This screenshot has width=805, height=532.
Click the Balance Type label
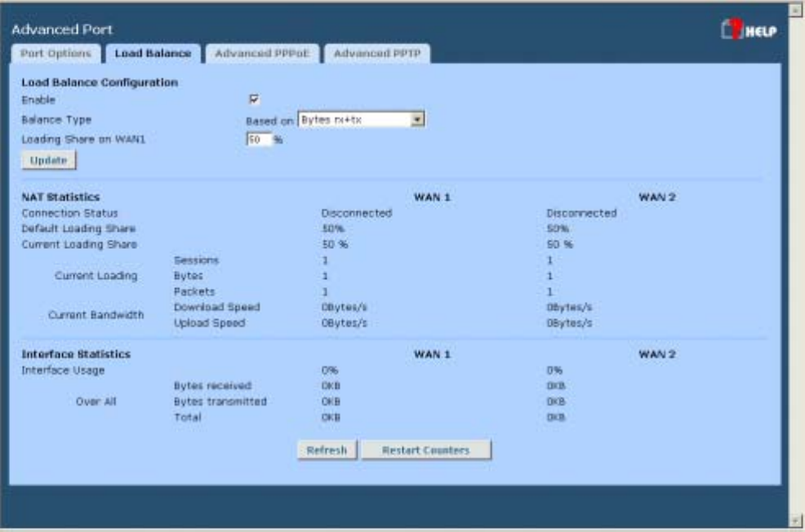pyautogui.click(x=56, y=119)
